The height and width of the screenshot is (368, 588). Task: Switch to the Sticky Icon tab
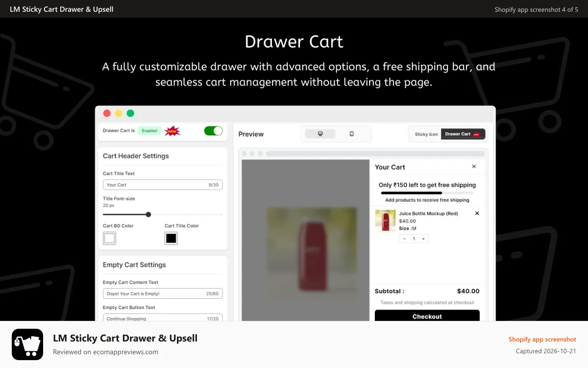pos(426,134)
